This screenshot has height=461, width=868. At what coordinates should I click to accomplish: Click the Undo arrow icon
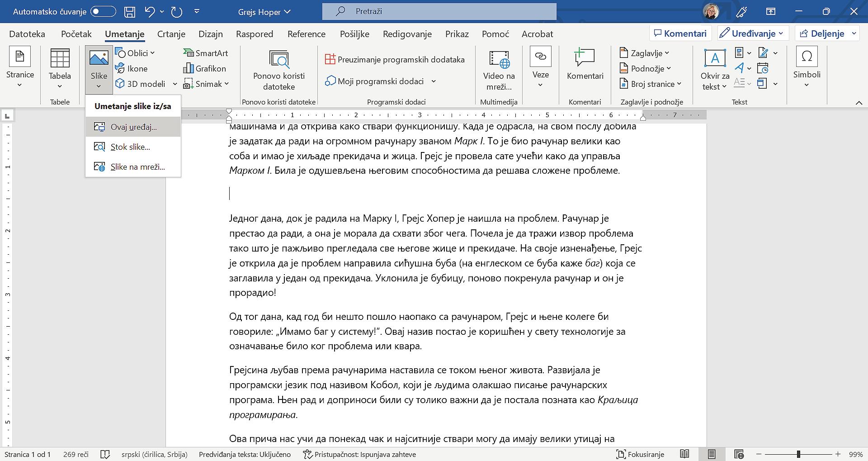pos(150,11)
